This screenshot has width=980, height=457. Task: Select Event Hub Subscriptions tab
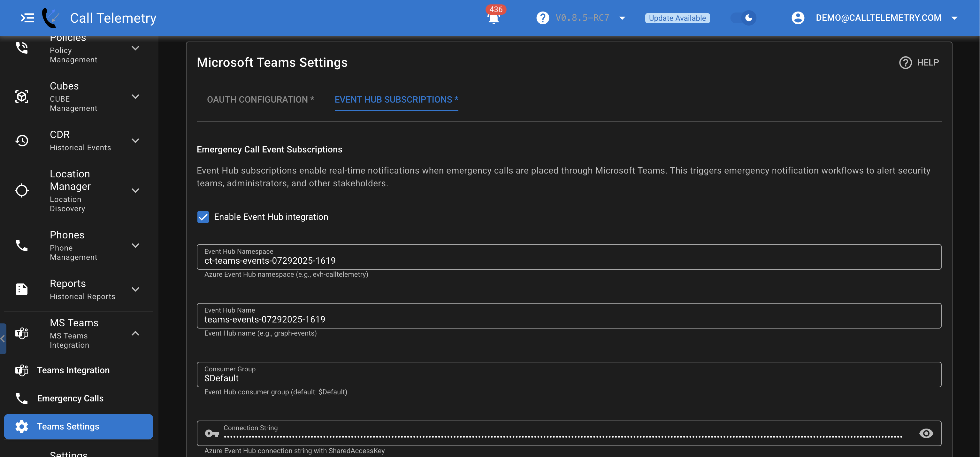click(x=396, y=100)
